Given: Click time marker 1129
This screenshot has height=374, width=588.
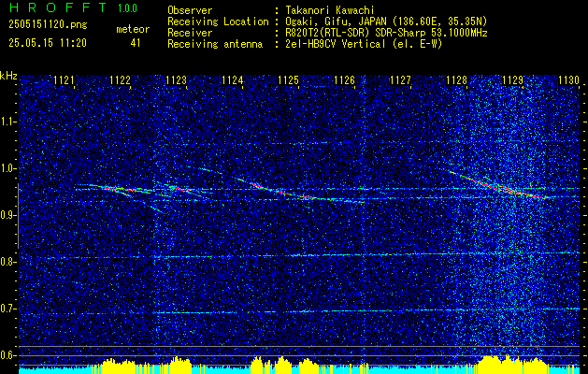Looking at the screenshot, I should click(512, 79).
